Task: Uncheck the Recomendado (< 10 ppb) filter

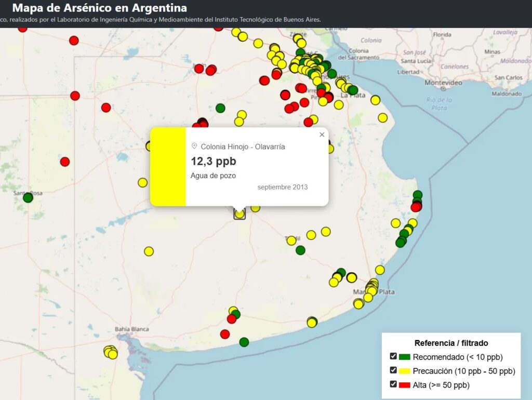Action: coord(393,356)
